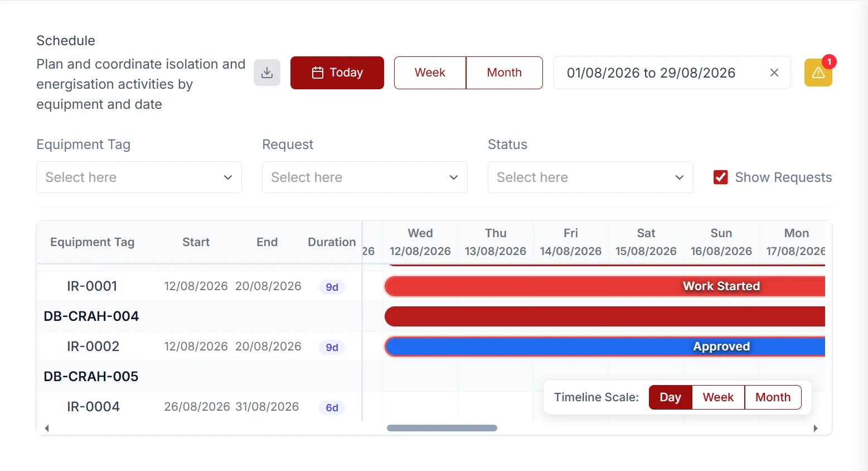Click the Work Started gantt bar
Image resolution: width=868 pixels, height=471 pixels.
(605, 286)
